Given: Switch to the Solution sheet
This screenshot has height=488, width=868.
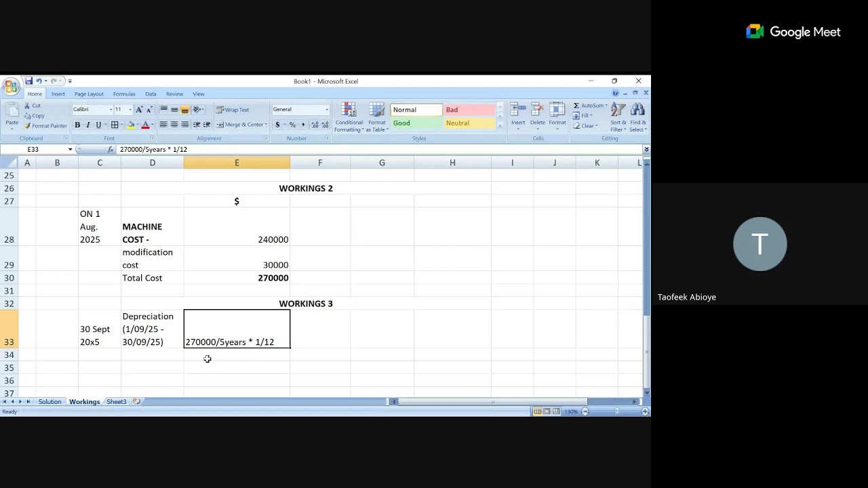Looking at the screenshot, I should tap(50, 402).
